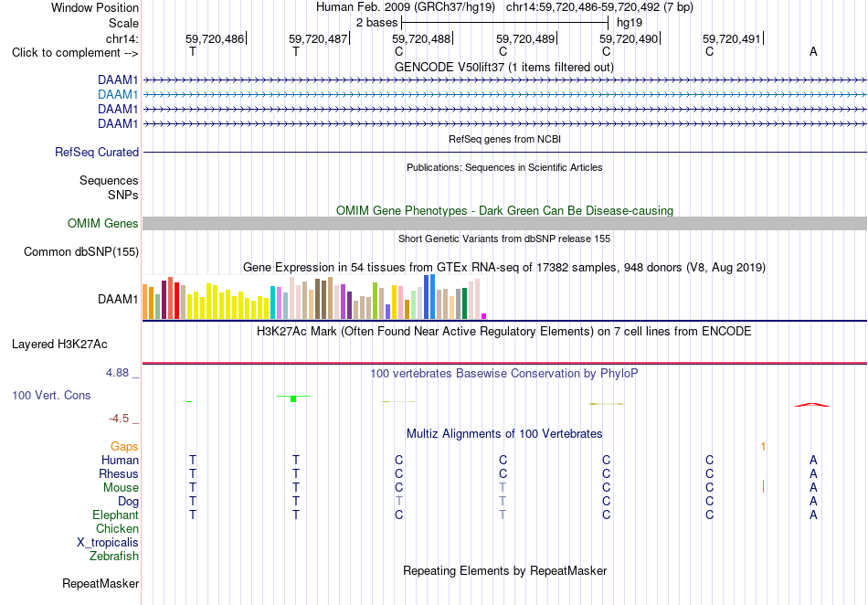868x605 pixels.
Task: Click the red conservation peak in PhyloP track
Action: click(x=812, y=405)
